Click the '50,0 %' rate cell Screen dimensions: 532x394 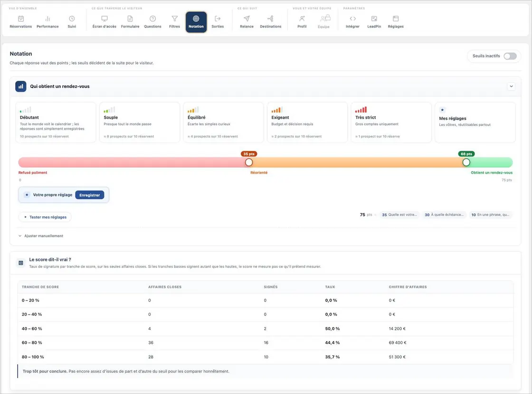332,329
